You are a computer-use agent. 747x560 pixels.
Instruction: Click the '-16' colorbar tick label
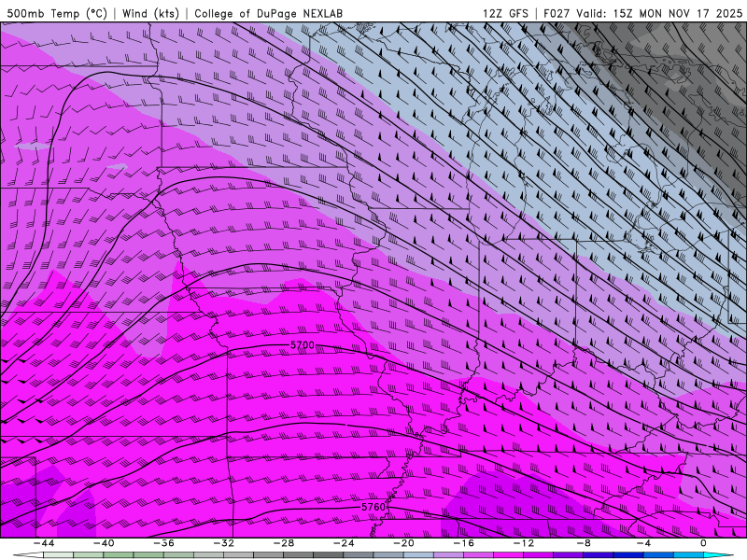(x=464, y=543)
